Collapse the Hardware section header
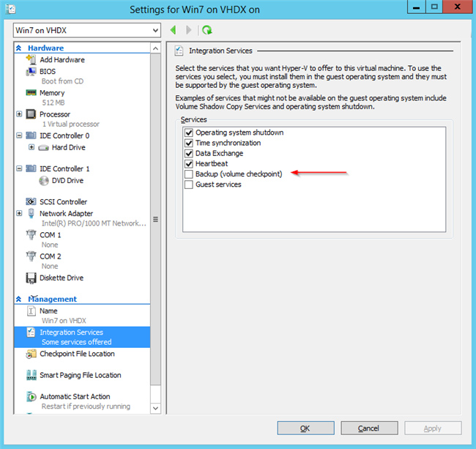Viewport: 476px width, 449px height. [x=20, y=48]
